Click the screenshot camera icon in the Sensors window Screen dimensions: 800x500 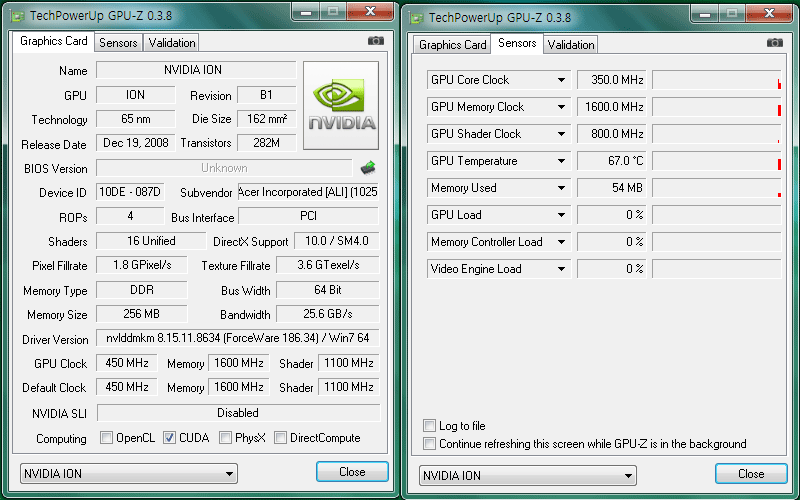point(774,43)
